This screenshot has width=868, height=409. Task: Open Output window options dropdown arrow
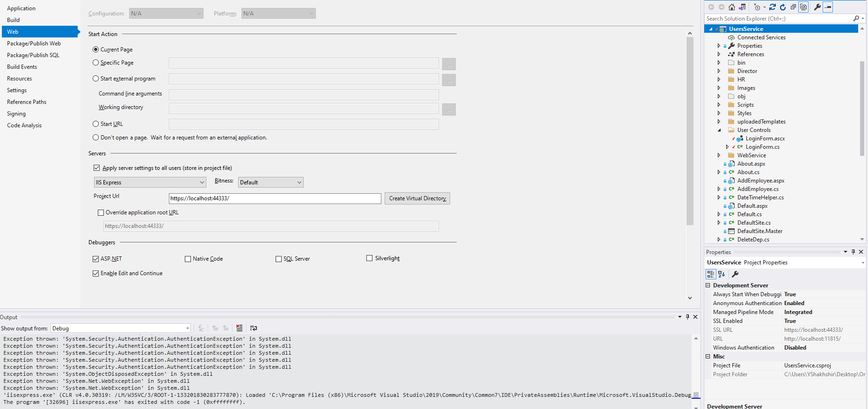[x=680, y=317]
